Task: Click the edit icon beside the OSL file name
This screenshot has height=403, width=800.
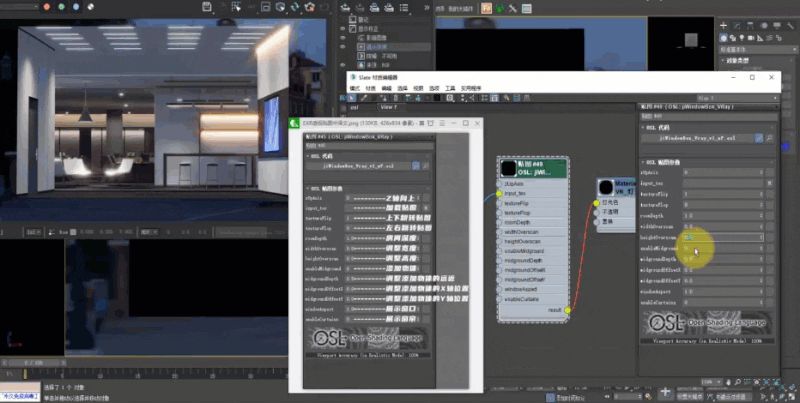Action: tap(759, 138)
